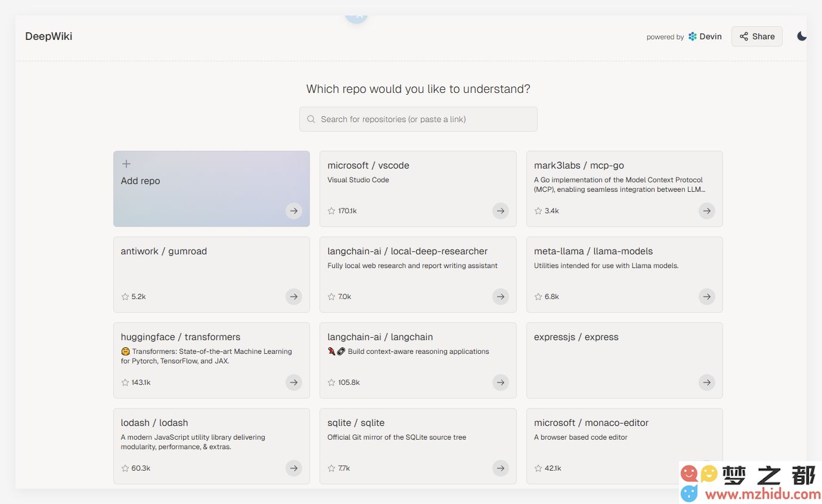Open the mark3labs / mcp-go arrow button
This screenshot has width=822, height=504.
[x=706, y=210]
